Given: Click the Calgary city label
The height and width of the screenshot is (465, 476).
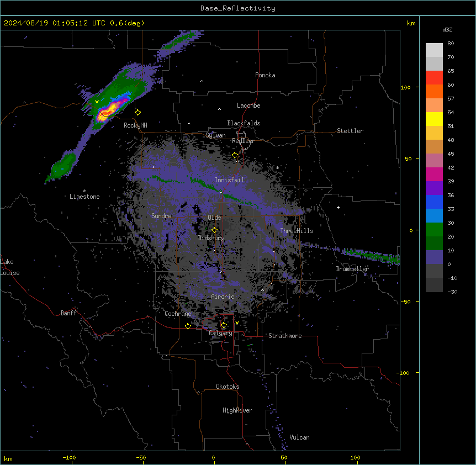Looking at the screenshot, I should [221, 333].
